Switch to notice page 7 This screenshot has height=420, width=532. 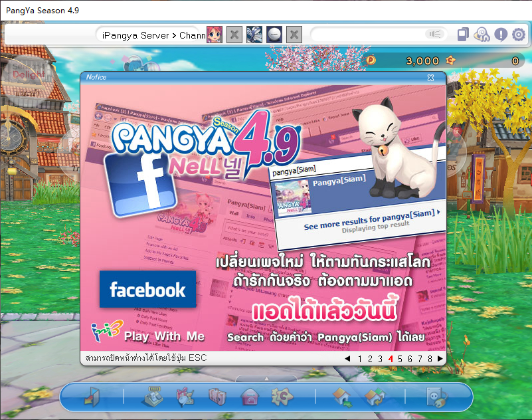(x=420, y=359)
